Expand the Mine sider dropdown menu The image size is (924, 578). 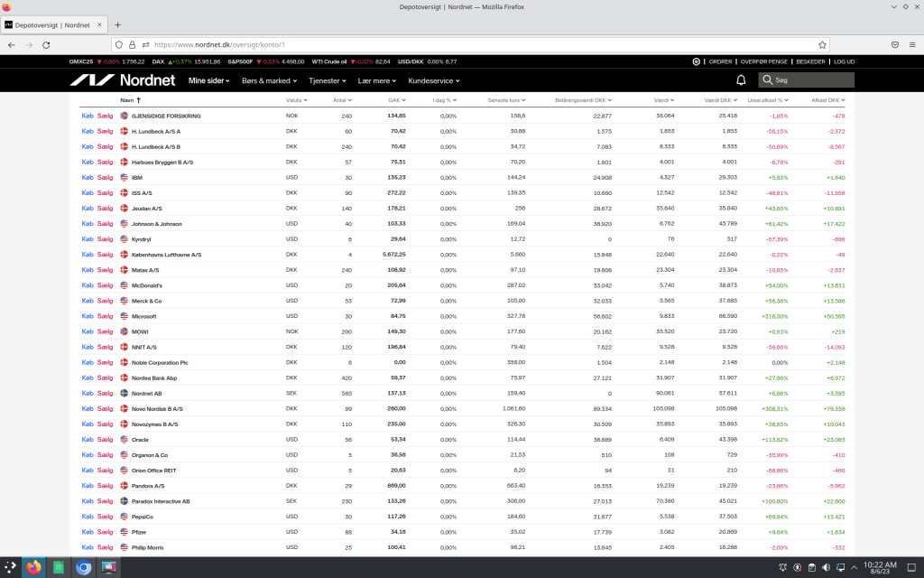click(x=209, y=80)
